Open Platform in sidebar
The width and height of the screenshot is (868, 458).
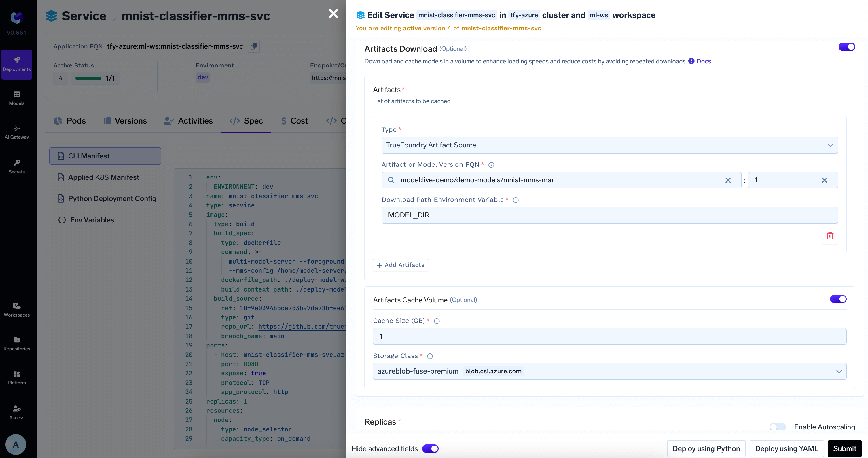click(16, 377)
